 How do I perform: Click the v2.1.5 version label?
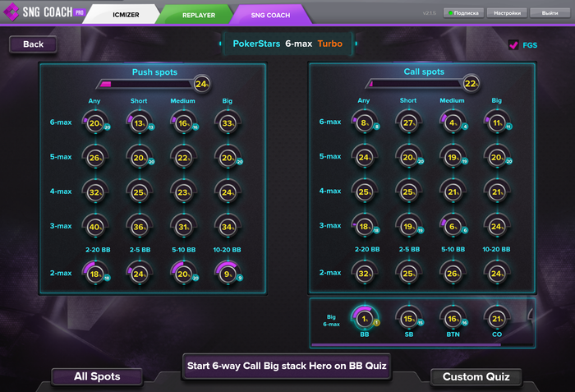tap(430, 13)
